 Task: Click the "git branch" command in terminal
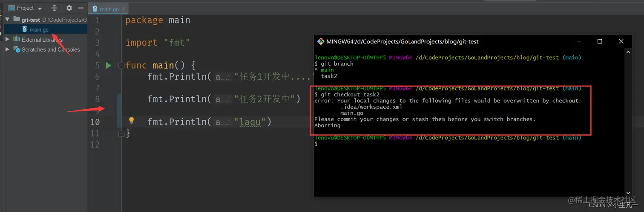337,64
